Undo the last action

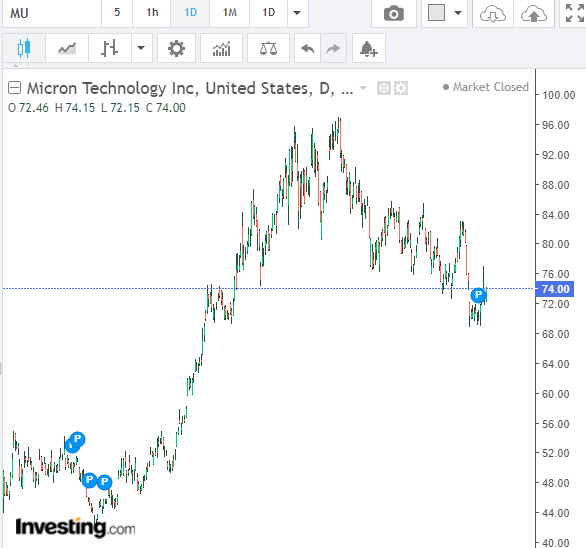308,48
